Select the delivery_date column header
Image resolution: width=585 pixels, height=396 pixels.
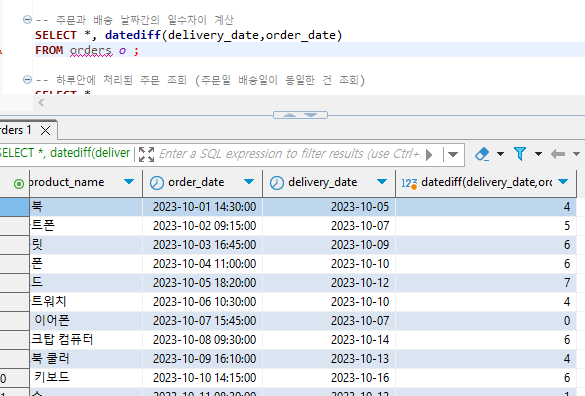(329, 183)
